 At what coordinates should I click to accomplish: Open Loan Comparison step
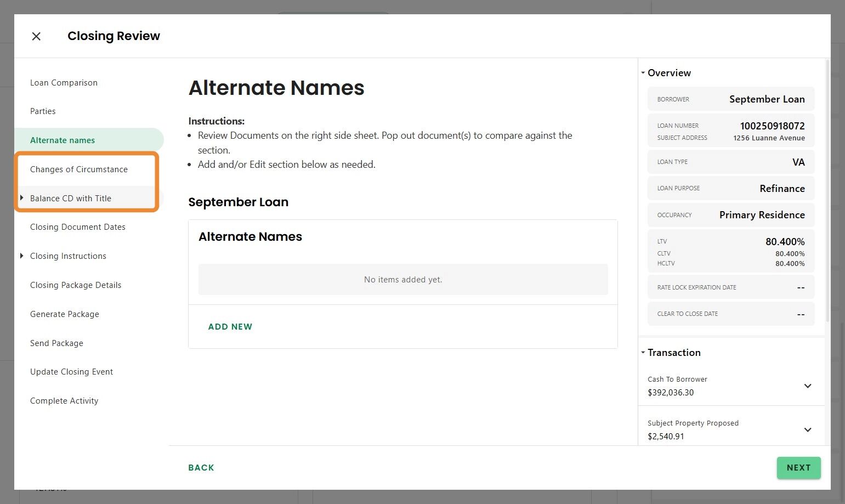click(x=64, y=83)
